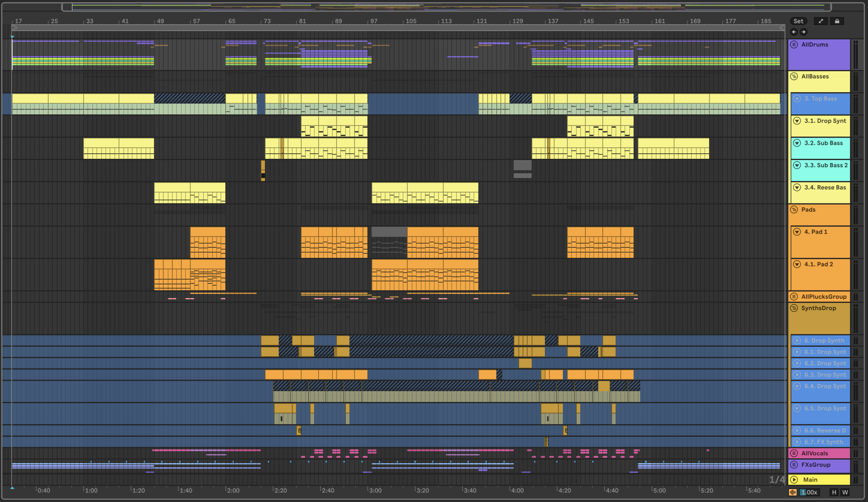Fold the 3.2. Sub Bass track
This screenshot has width=868, height=502.
pos(797,143)
